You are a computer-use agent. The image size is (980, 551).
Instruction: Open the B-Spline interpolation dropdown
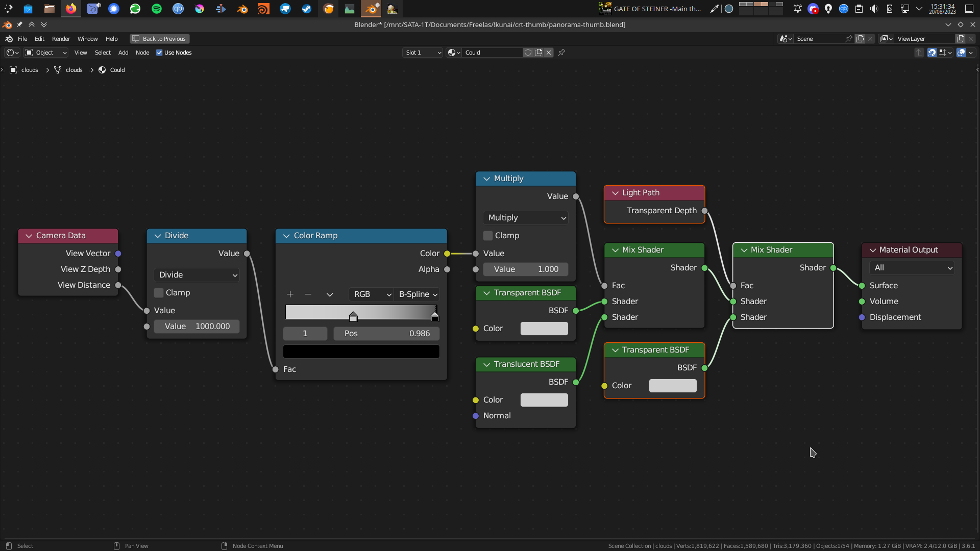[x=417, y=294]
